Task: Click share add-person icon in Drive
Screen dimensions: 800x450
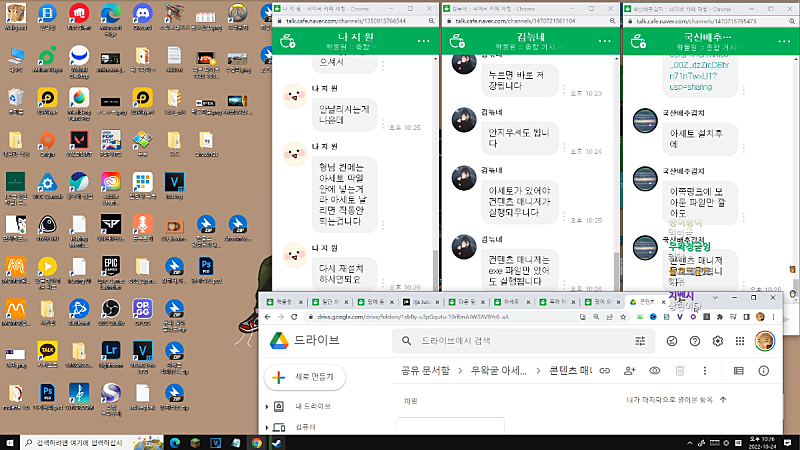Action: point(630,371)
